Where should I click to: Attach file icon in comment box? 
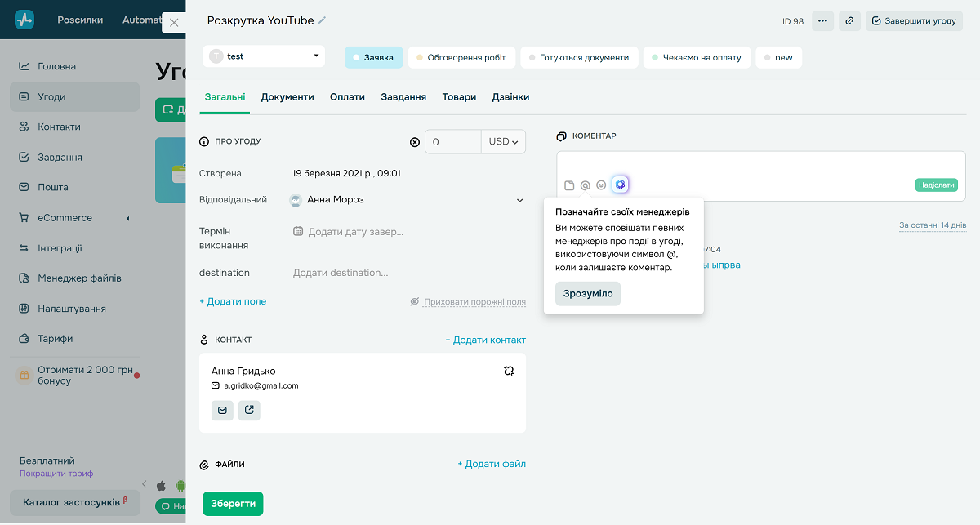(569, 185)
